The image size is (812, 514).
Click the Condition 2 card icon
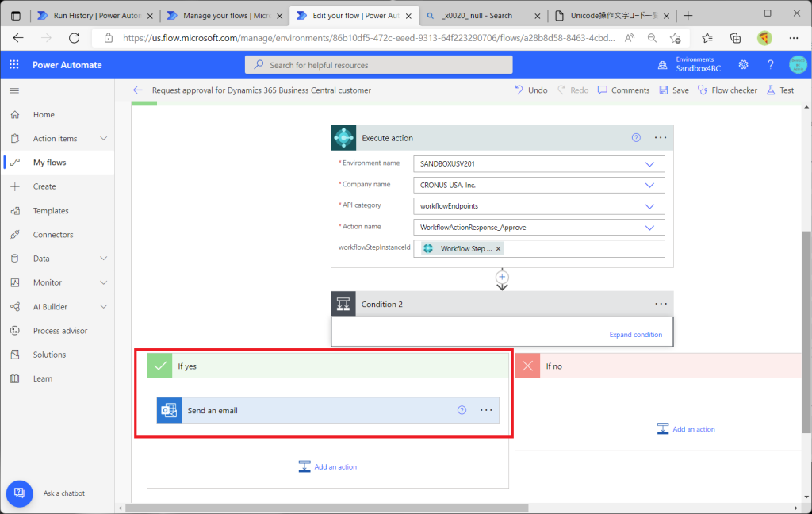point(343,304)
